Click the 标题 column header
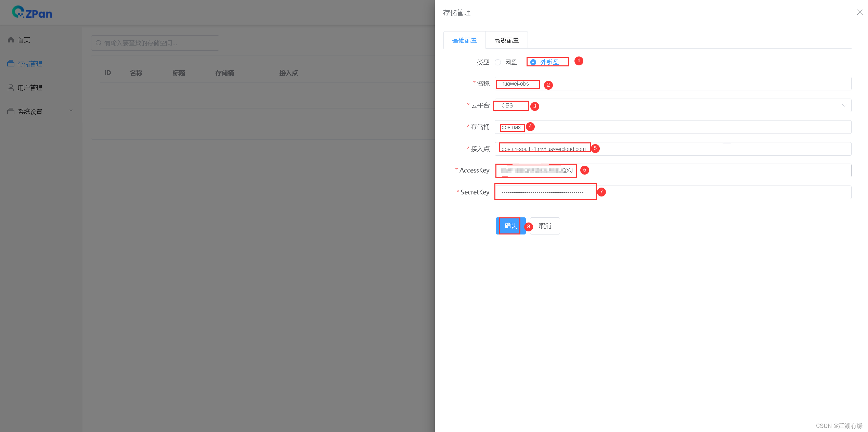Viewport: 868px width, 432px height. (179, 73)
